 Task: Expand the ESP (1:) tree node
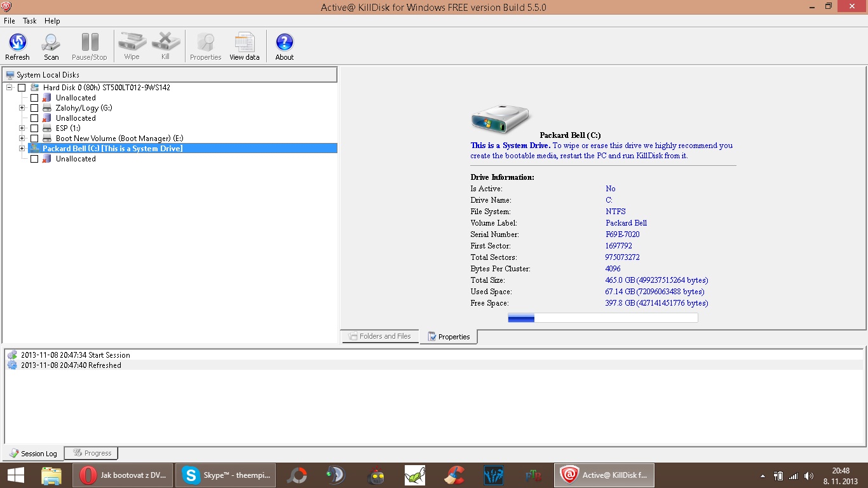[x=22, y=128]
